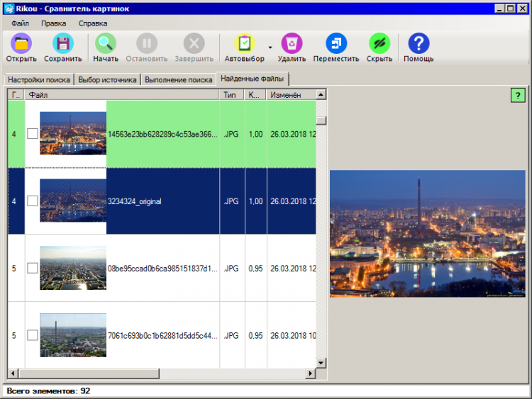Click the green question mark help button
The height and width of the screenshot is (399, 532).
coord(518,95)
